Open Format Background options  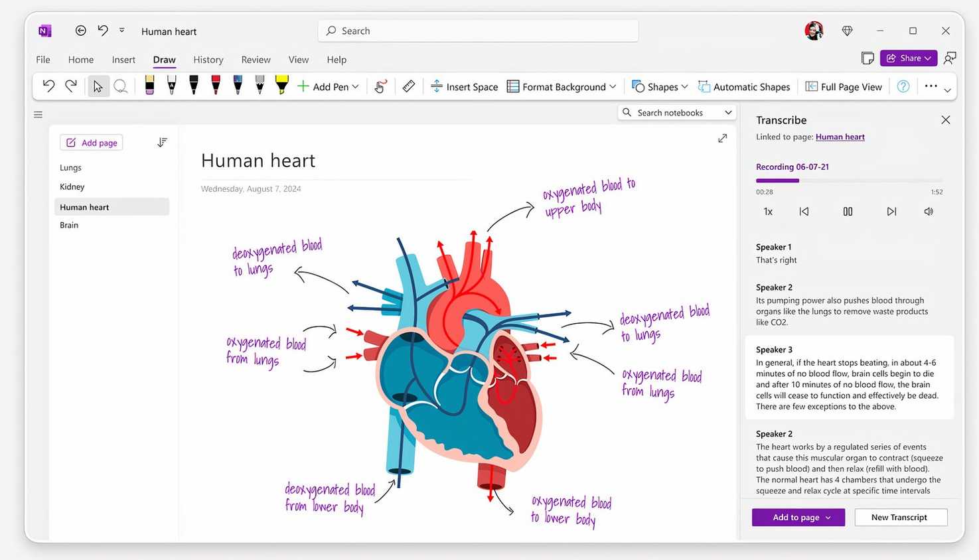tap(562, 86)
